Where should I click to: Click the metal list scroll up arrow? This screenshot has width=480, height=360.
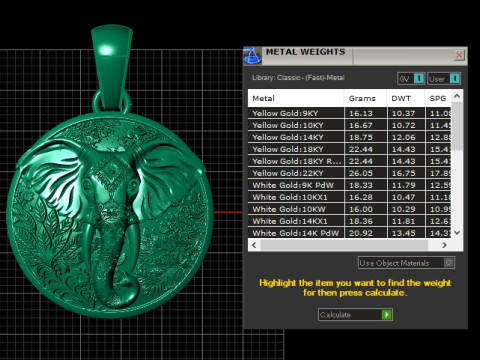[x=457, y=96]
